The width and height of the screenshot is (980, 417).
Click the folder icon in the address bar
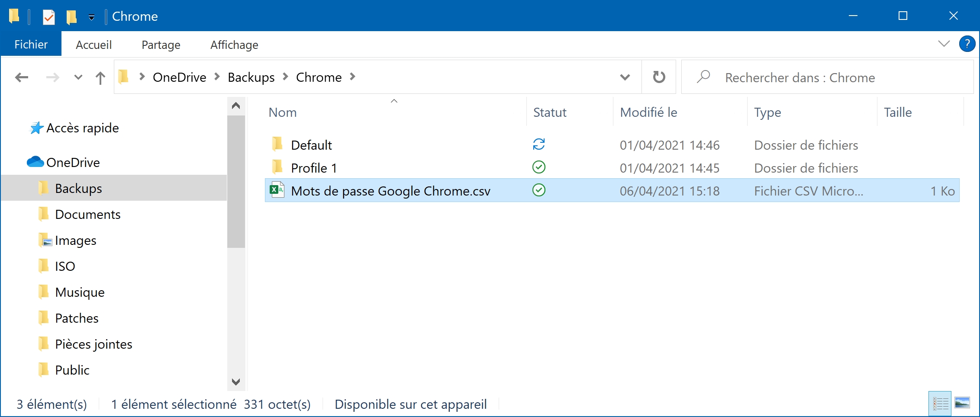click(123, 77)
